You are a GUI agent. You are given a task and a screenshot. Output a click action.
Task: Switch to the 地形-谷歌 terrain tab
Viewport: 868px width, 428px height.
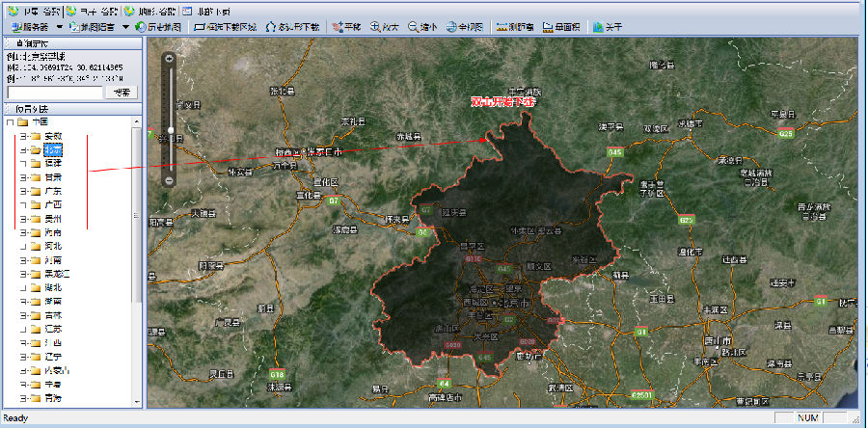151,11
